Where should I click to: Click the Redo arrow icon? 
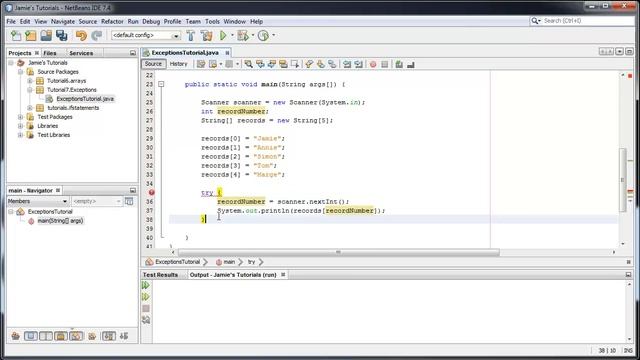(96, 36)
